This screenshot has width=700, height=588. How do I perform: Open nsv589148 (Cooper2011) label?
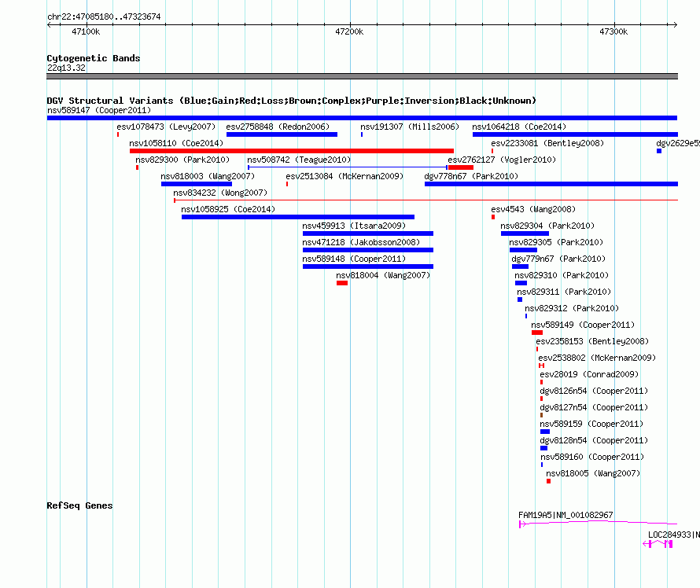point(354,259)
